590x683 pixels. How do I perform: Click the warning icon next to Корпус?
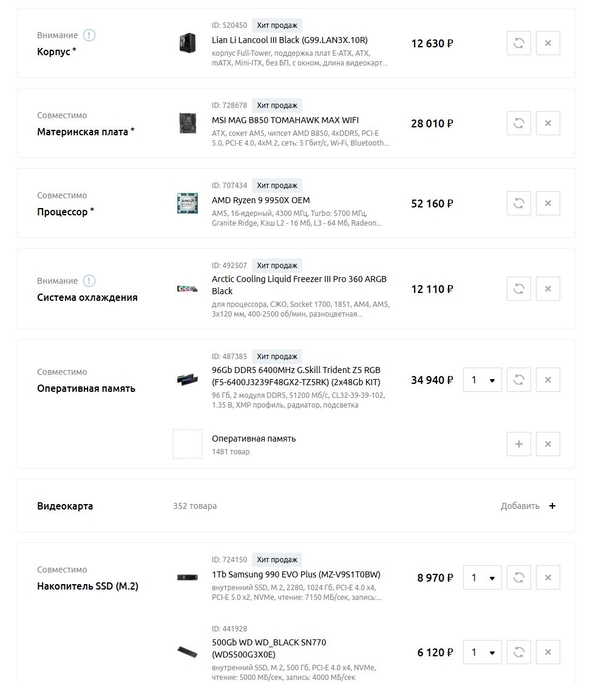pyautogui.click(x=89, y=35)
